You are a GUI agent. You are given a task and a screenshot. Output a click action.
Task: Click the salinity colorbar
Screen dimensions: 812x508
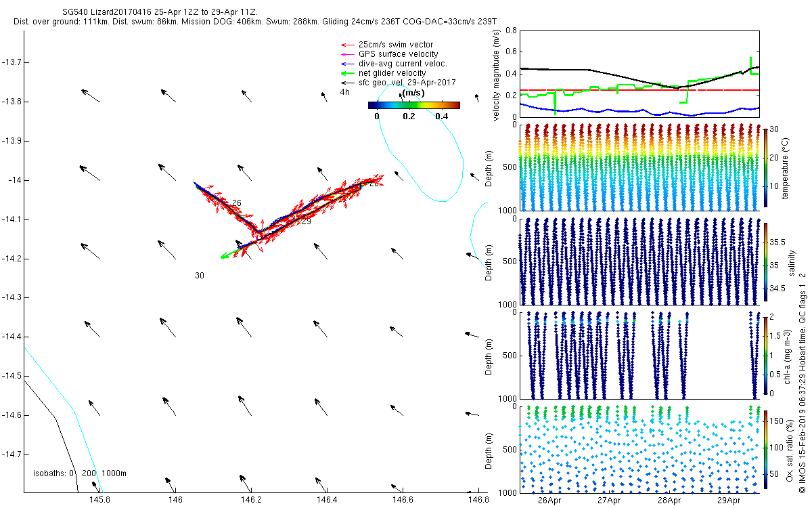coord(765,261)
